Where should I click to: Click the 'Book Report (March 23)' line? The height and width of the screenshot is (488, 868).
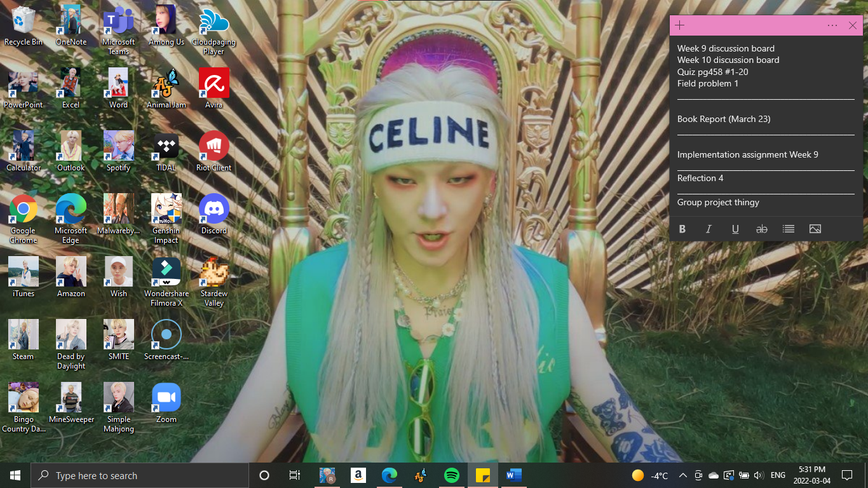[x=724, y=119]
